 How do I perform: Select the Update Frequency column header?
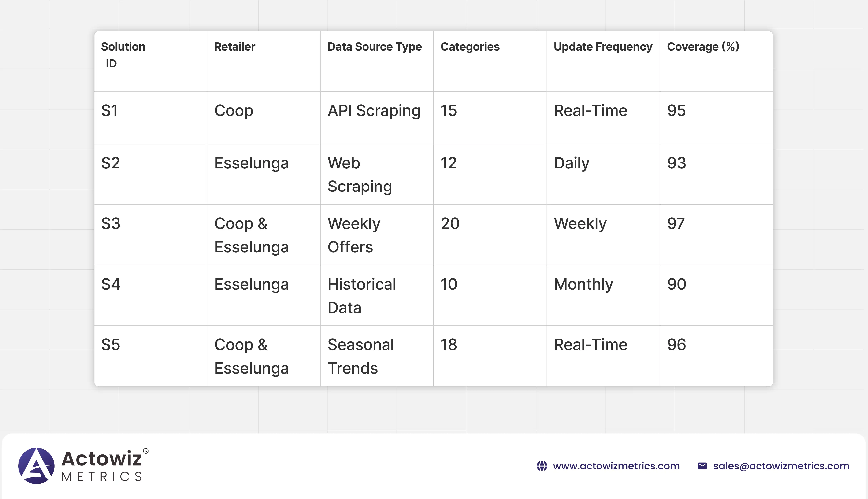[x=603, y=47]
